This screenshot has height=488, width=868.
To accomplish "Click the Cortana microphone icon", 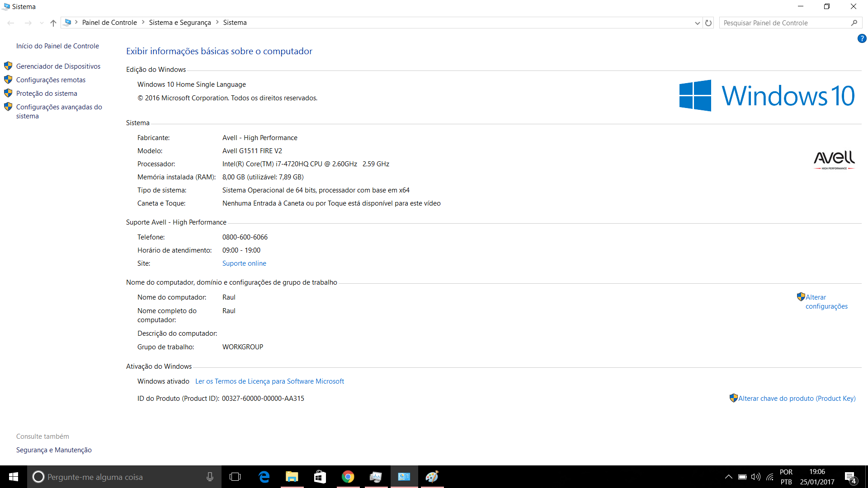I will [x=210, y=477].
